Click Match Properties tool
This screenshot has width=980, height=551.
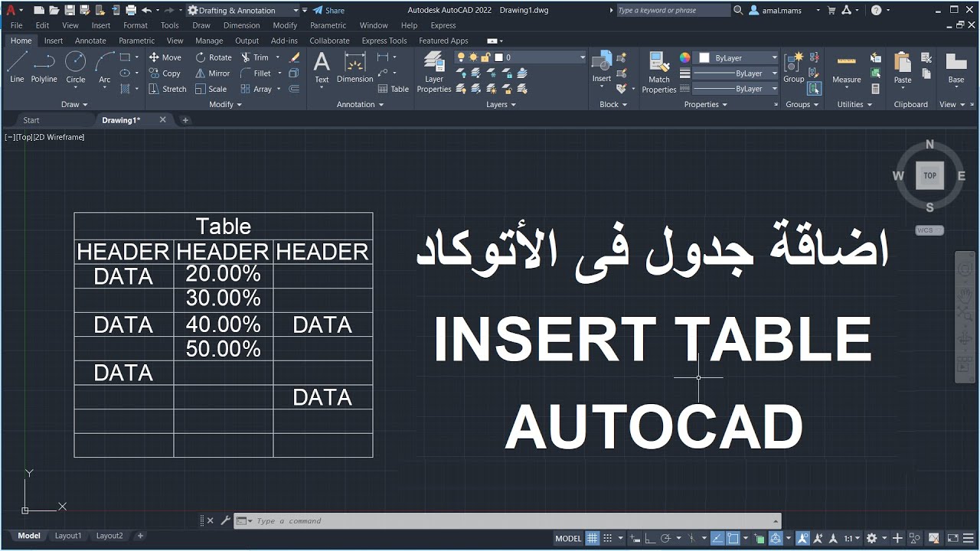[x=659, y=72]
